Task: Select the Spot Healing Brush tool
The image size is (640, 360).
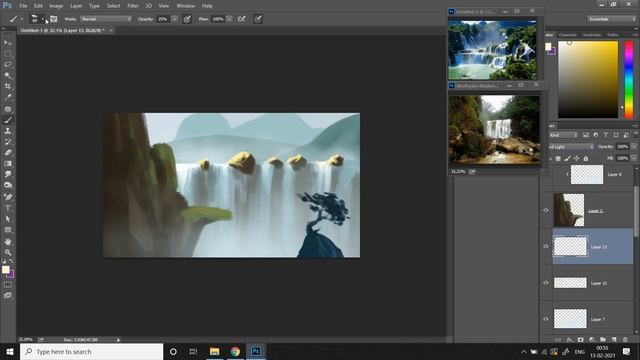Action: point(8,109)
